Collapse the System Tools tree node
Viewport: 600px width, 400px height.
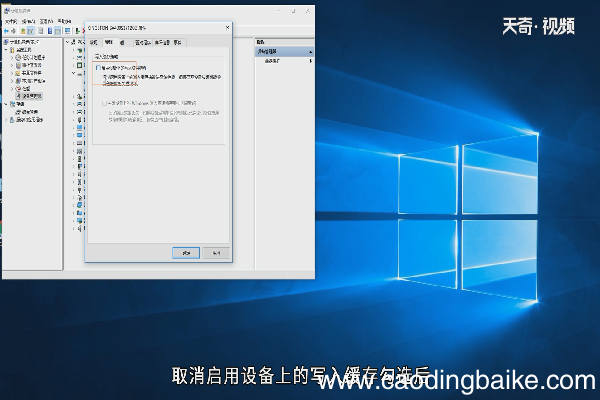click(x=6, y=50)
